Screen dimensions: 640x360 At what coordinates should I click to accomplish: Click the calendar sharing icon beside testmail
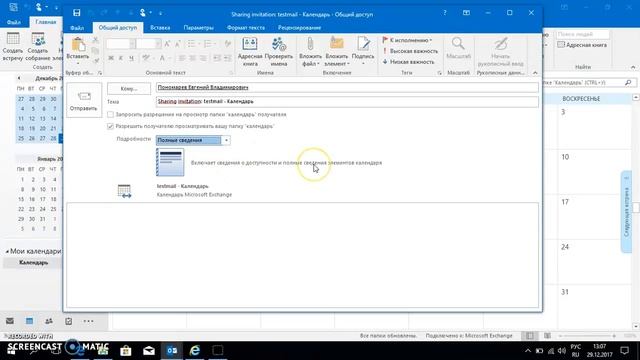point(124,191)
